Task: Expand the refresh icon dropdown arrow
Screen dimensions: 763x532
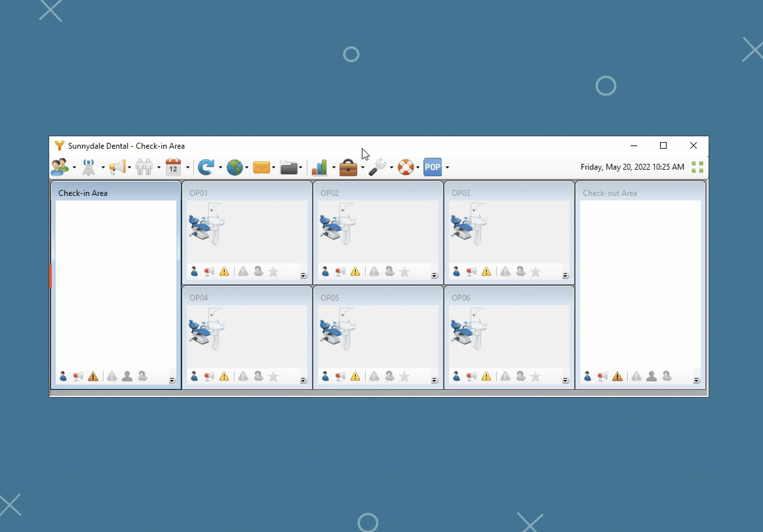Action: (220, 168)
